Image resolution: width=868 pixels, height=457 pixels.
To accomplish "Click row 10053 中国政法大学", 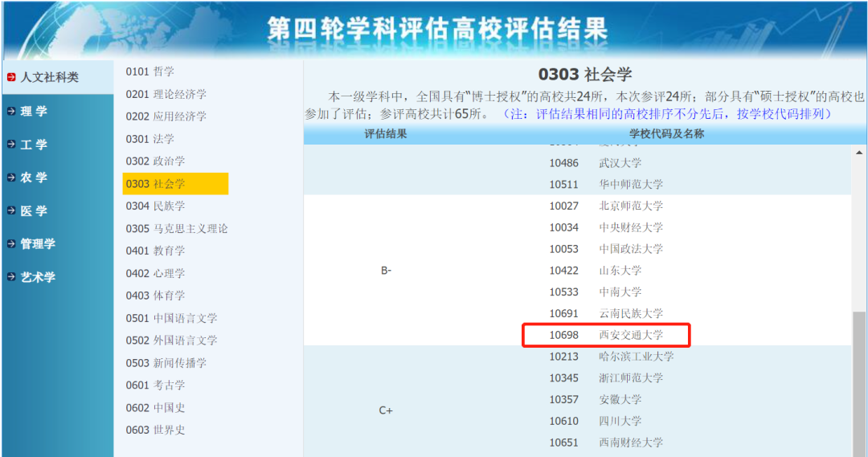I will [x=606, y=249].
